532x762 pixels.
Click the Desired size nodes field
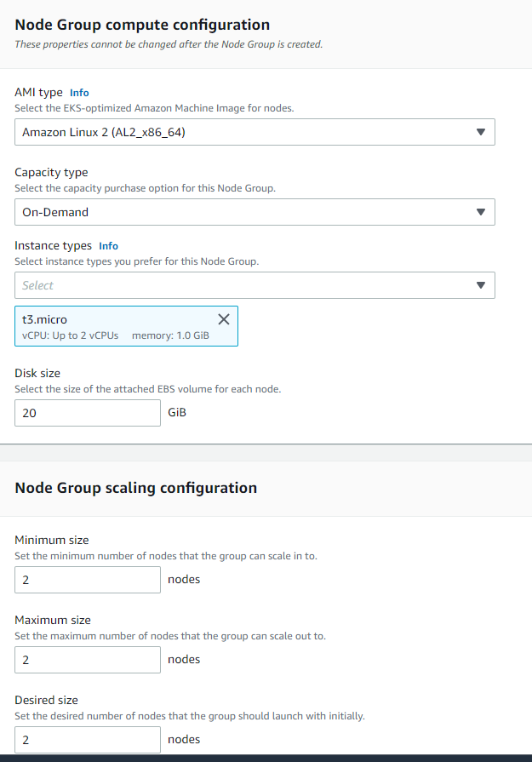tap(88, 740)
